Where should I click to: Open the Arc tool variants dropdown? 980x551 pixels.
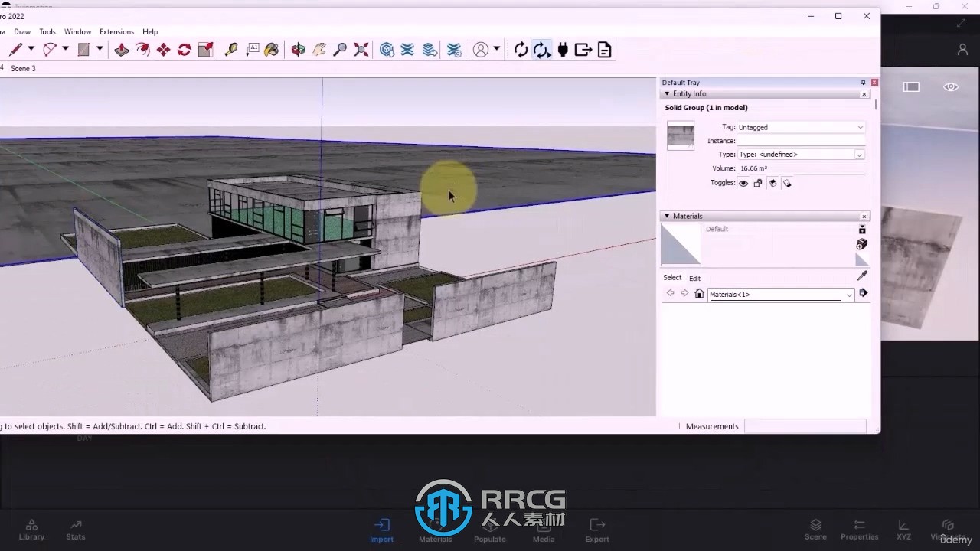point(65,49)
